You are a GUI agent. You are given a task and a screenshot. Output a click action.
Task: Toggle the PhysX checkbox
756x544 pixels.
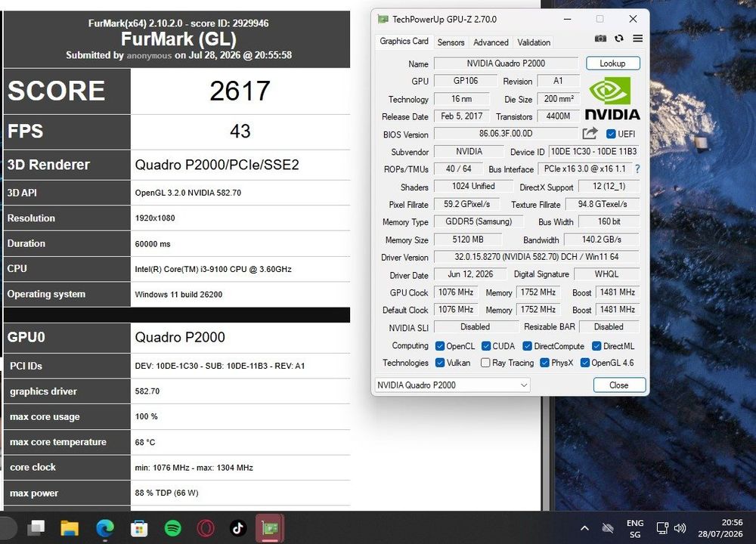click(x=544, y=363)
